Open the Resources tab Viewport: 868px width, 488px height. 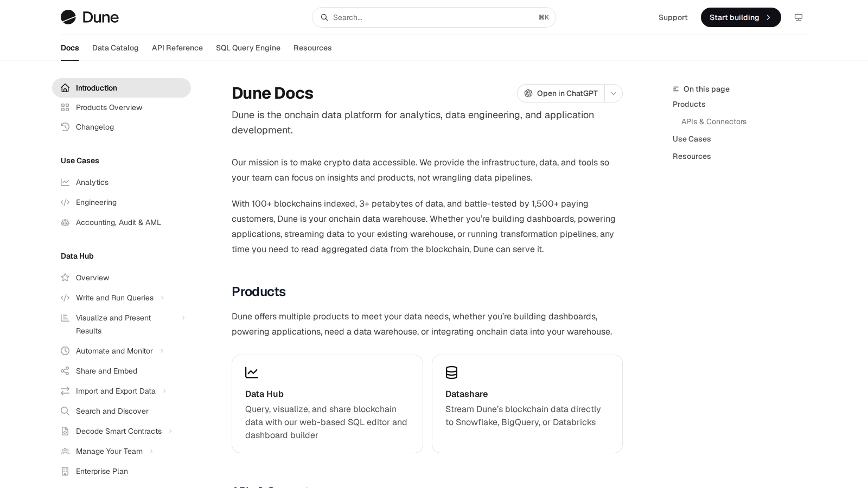pyautogui.click(x=312, y=48)
